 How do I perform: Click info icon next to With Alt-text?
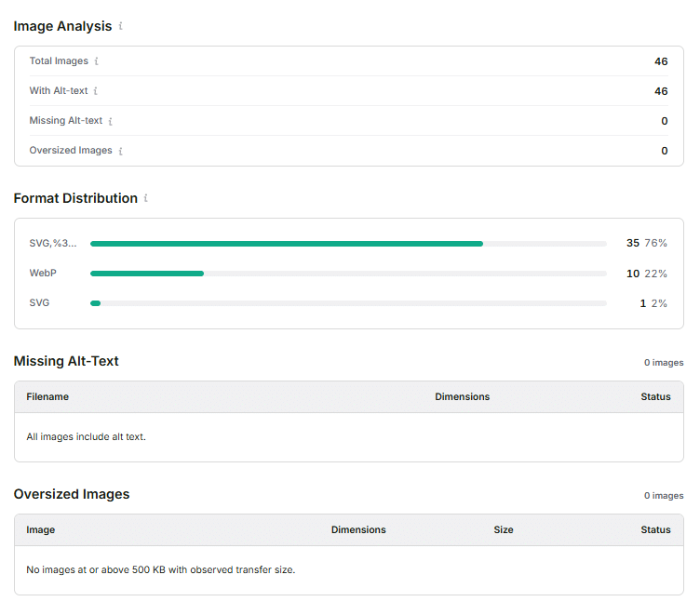(x=96, y=91)
